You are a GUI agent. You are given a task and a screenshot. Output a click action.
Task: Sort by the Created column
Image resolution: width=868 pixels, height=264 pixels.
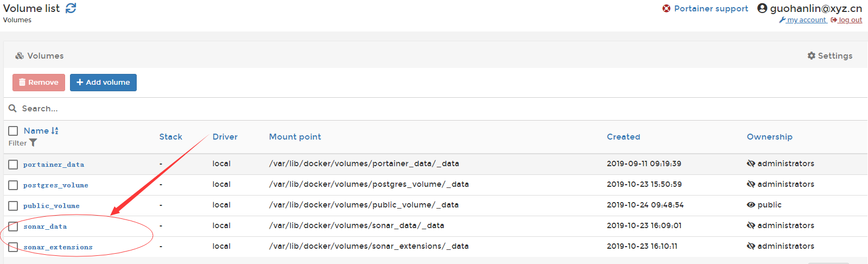pyautogui.click(x=623, y=137)
